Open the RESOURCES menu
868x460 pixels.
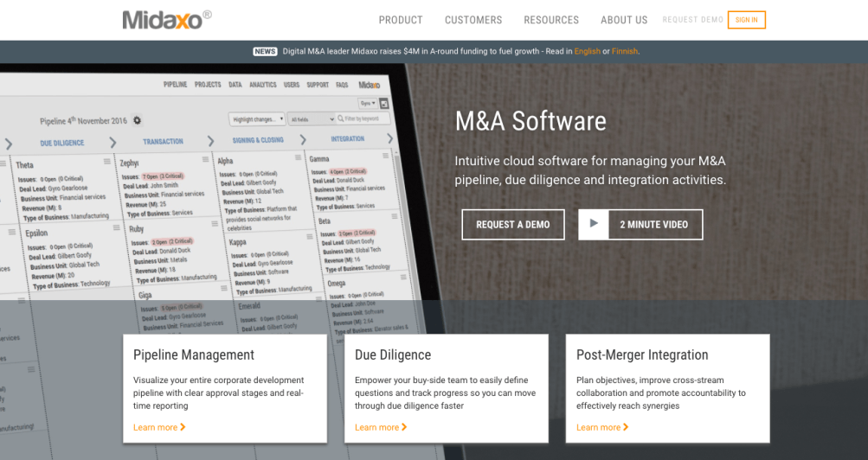point(551,20)
